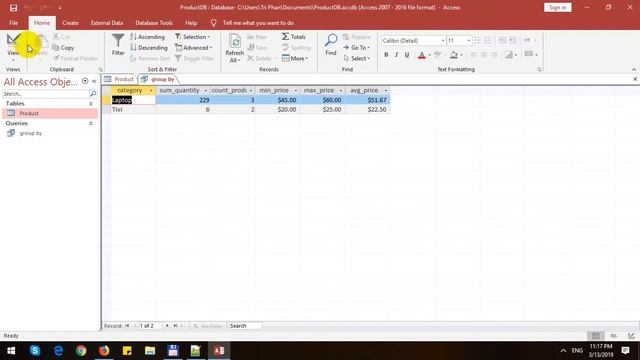Apply Underline formatting
The width and height of the screenshot is (640, 360).
[x=407, y=55]
